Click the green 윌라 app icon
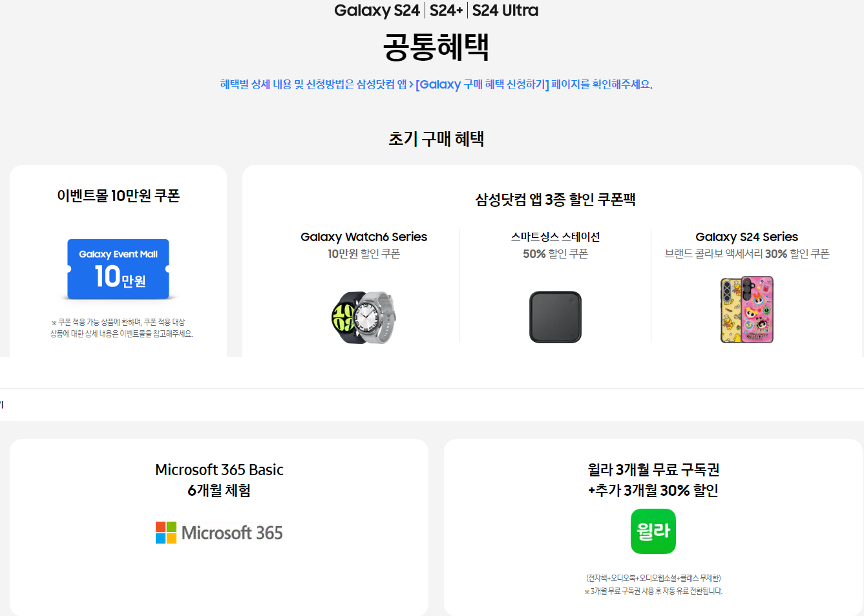Screen dimensions: 864x616 653,531
